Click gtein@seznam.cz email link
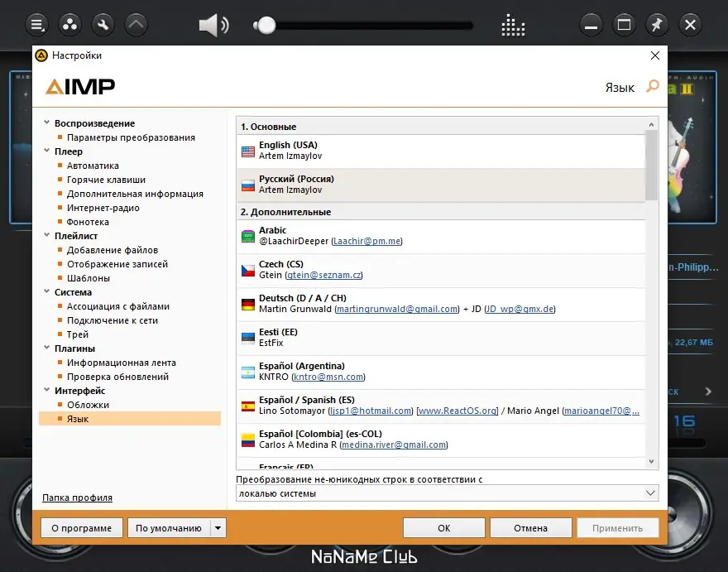The image size is (728, 572). point(323,275)
